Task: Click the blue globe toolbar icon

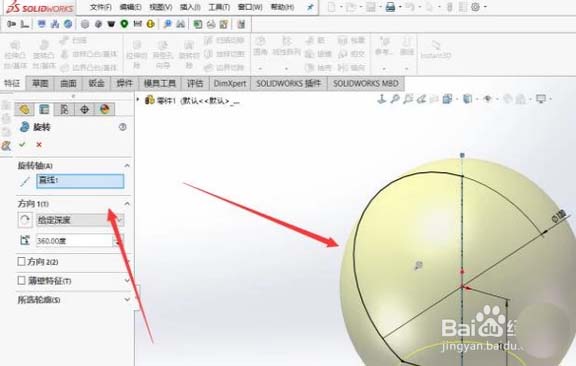Action: pyautogui.click(x=68, y=24)
